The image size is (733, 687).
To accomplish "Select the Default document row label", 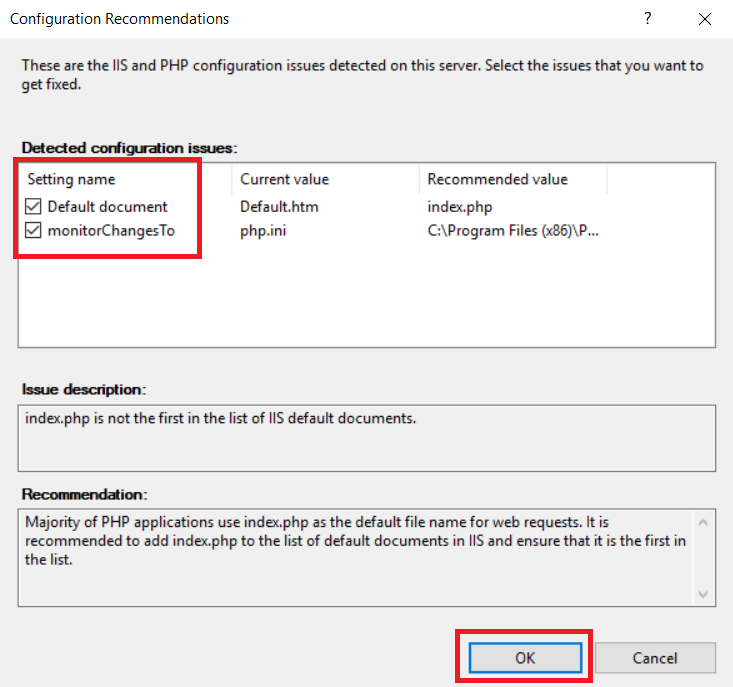I will pyautogui.click(x=108, y=207).
